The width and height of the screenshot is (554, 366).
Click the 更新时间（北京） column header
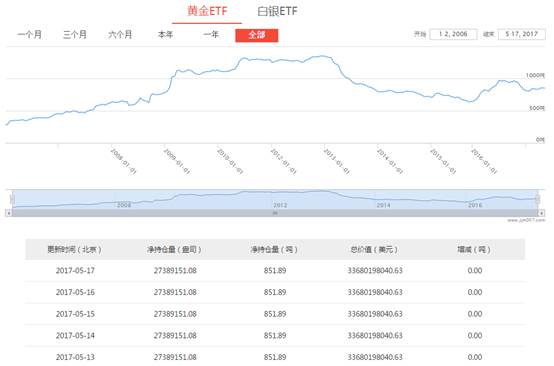(74, 249)
